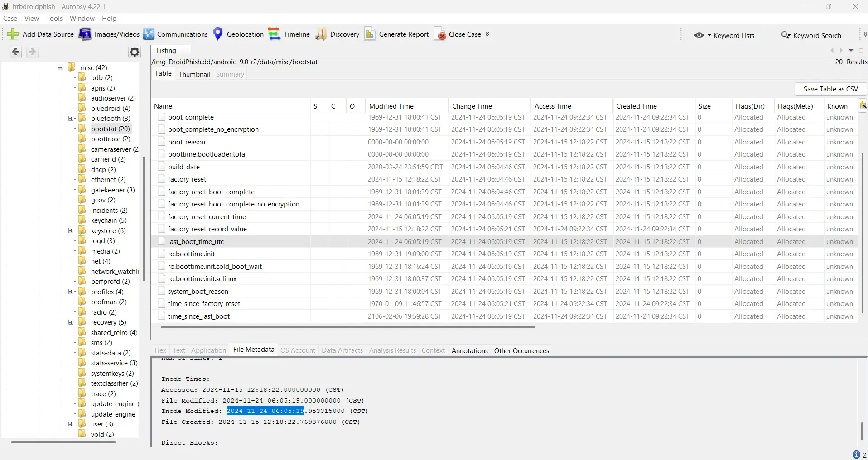The image size is (868, 460).
Task: Click the keystore folder icon
Action: click(x=82, y=230)
